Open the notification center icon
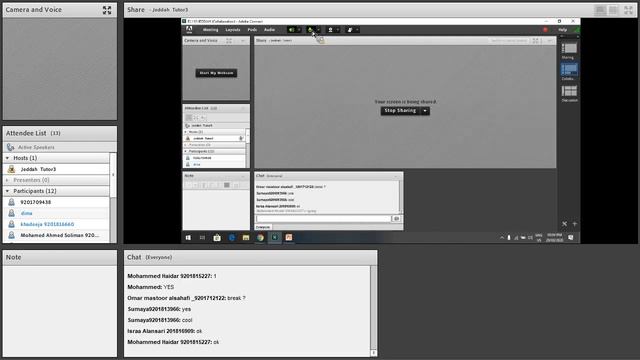The width and height of the screenshot is (640, 360). coord(571,238)
